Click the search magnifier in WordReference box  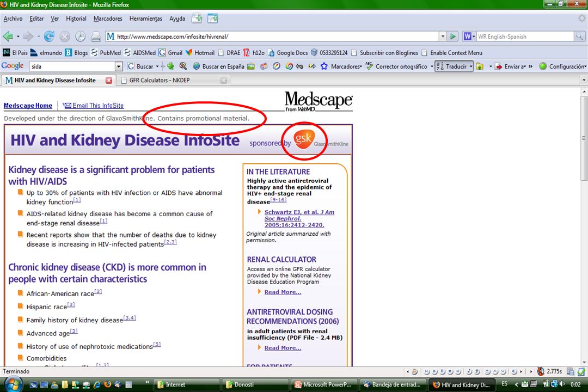pyautogui.click(x=579, y=36)
